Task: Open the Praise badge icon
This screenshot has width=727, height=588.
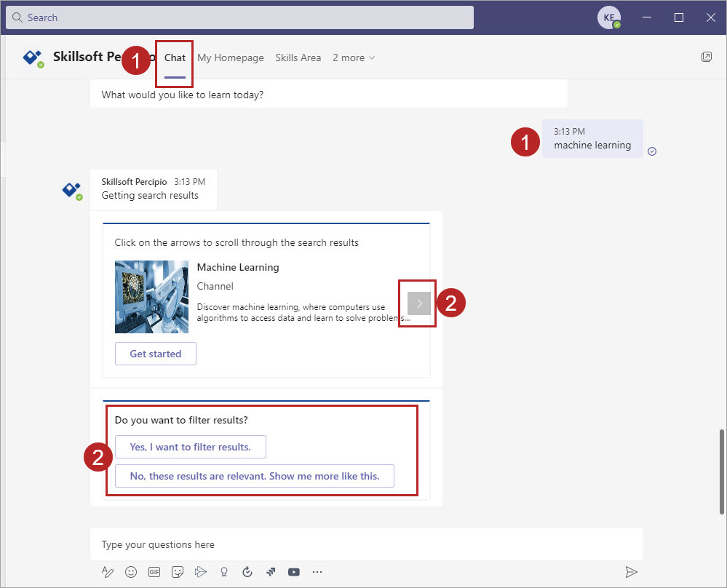Action: [x=224, y=572]
